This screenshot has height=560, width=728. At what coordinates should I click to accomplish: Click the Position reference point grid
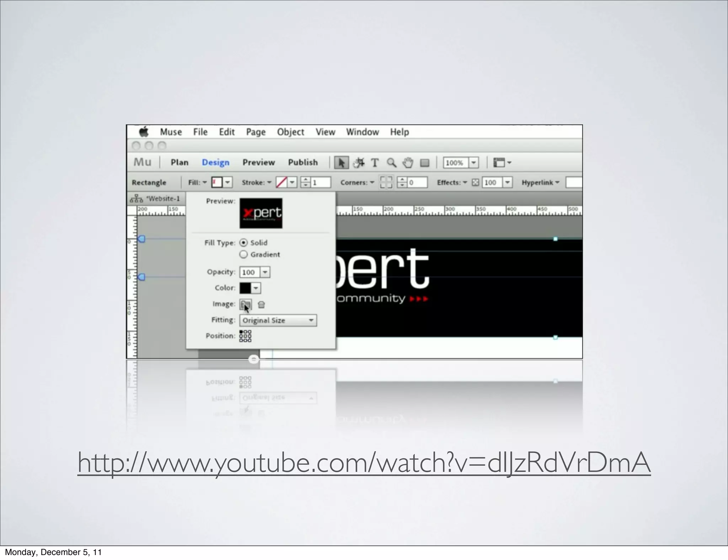pyautogui.click(x=245, y=336)
